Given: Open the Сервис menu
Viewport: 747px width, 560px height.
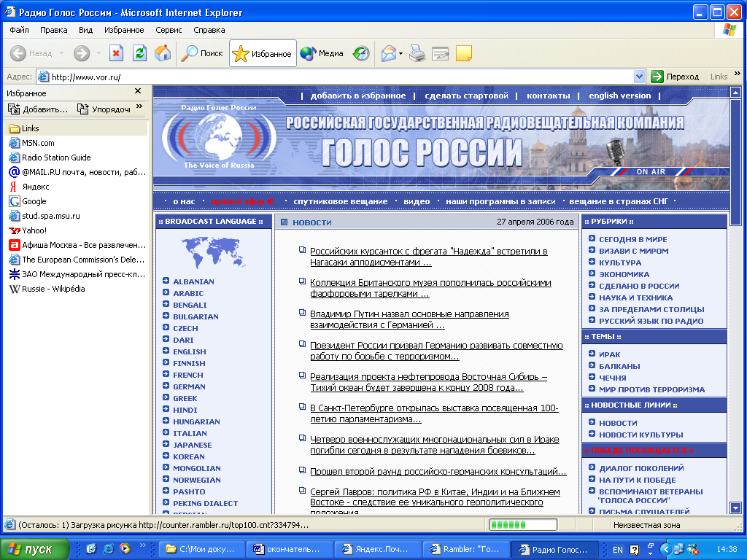Looking at the screenshot, I should (169, 30).
